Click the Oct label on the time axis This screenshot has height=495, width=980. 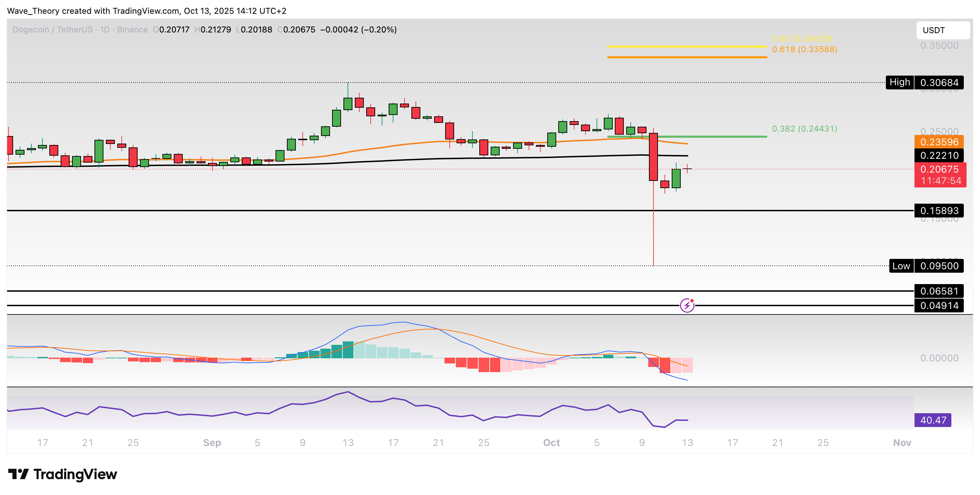pos(551,443)
